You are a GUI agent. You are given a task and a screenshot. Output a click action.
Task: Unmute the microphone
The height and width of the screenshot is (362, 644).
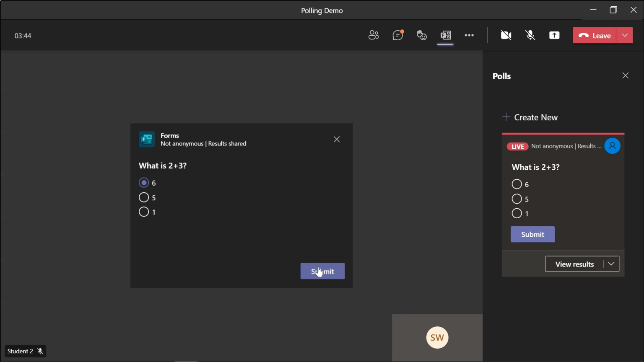(x=530, y=35)
